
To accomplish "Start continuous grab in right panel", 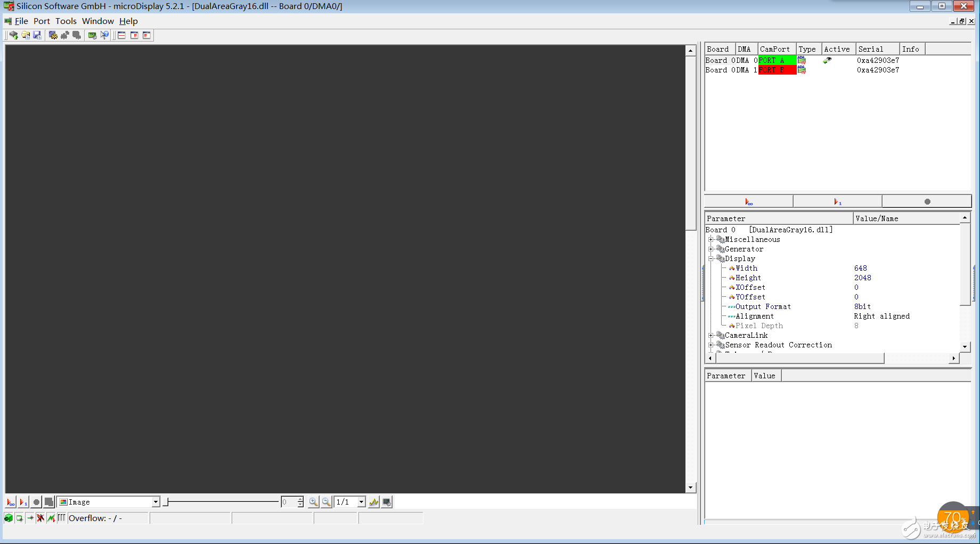I will [749, 201].
